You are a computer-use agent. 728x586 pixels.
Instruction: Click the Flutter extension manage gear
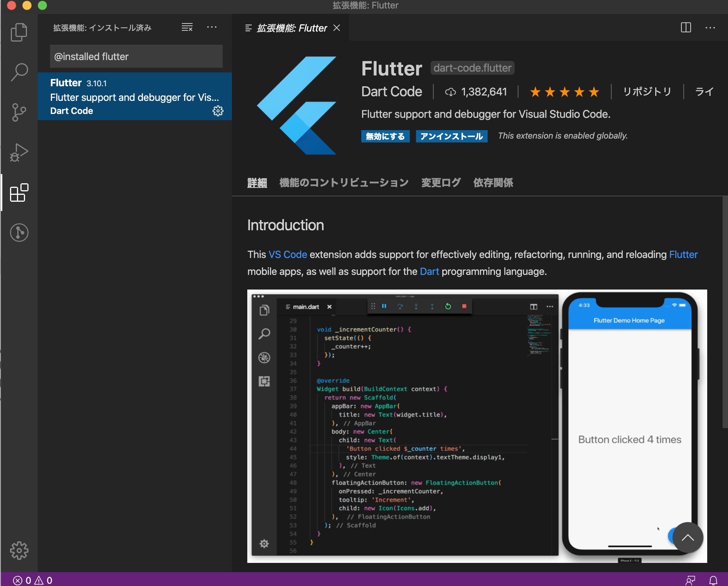[218, 111]
